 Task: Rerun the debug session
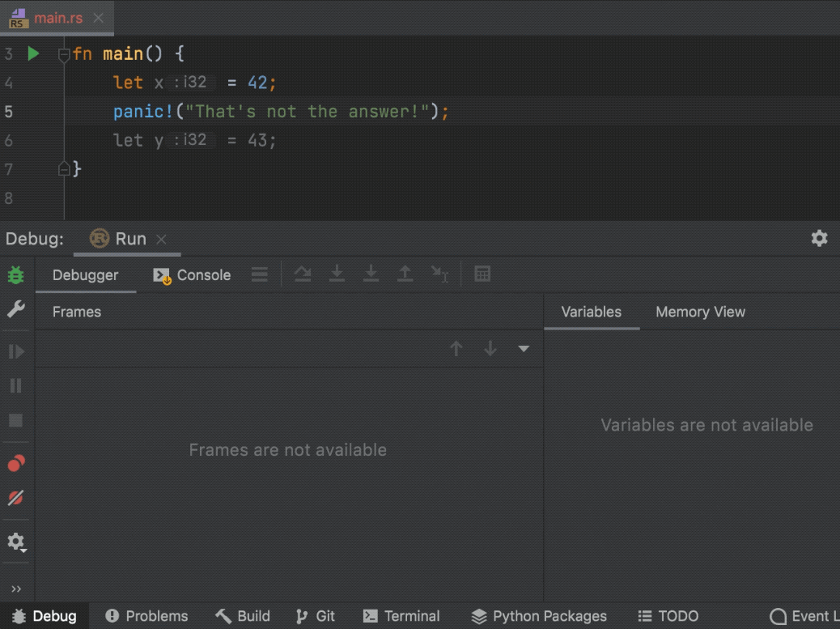tap(16, 274)
